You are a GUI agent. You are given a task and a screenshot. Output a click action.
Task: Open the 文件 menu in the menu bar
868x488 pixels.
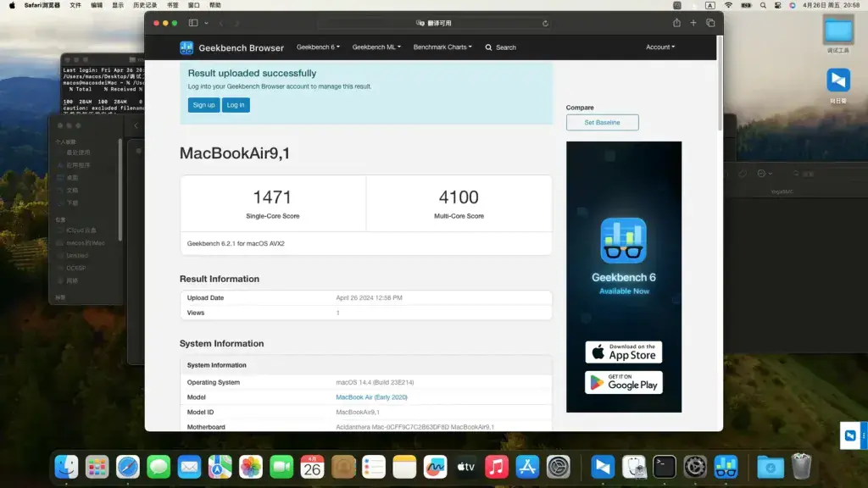coord(75,6)
